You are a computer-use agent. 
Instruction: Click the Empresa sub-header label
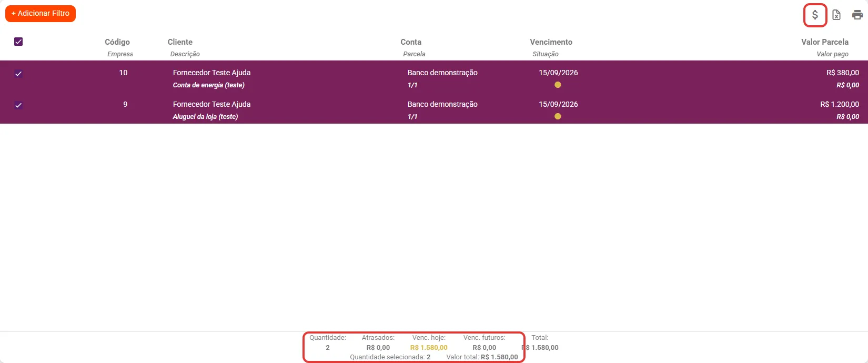120,54
